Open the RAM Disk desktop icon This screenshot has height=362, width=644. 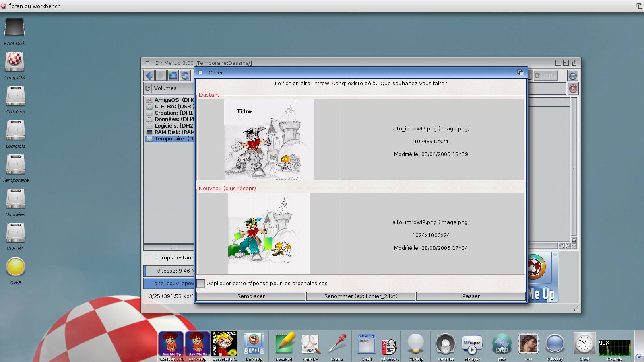[14, 29]
